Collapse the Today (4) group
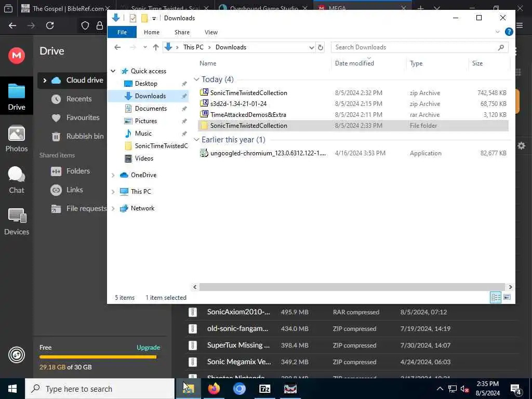 point(196,79)
